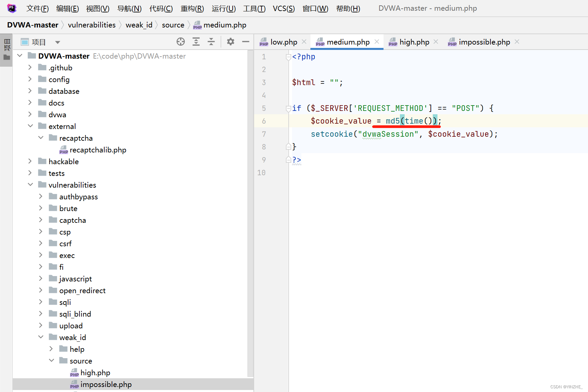Viewport: 588px width, 392px height.
Task: Open project panel settings gear
Action: tap(231, 42)
